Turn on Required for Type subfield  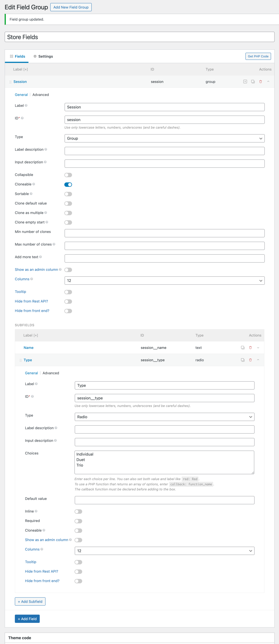(78, 521)
